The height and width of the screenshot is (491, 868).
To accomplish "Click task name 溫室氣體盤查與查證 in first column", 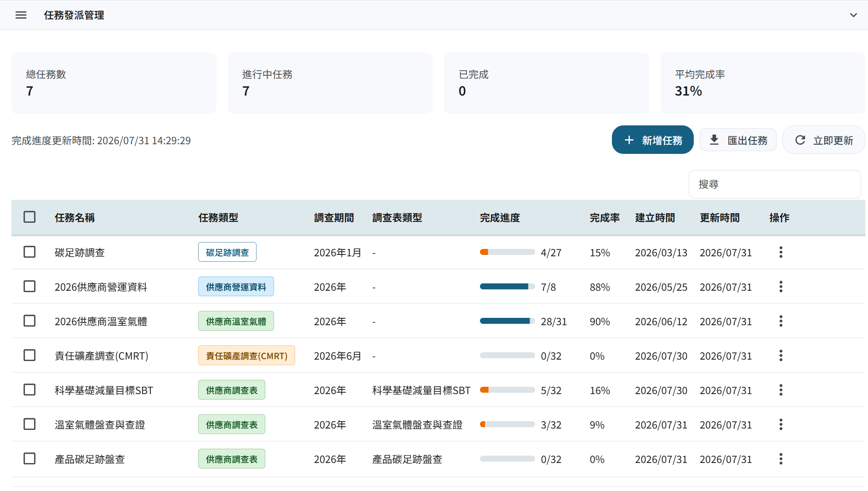I will [100, 425].
